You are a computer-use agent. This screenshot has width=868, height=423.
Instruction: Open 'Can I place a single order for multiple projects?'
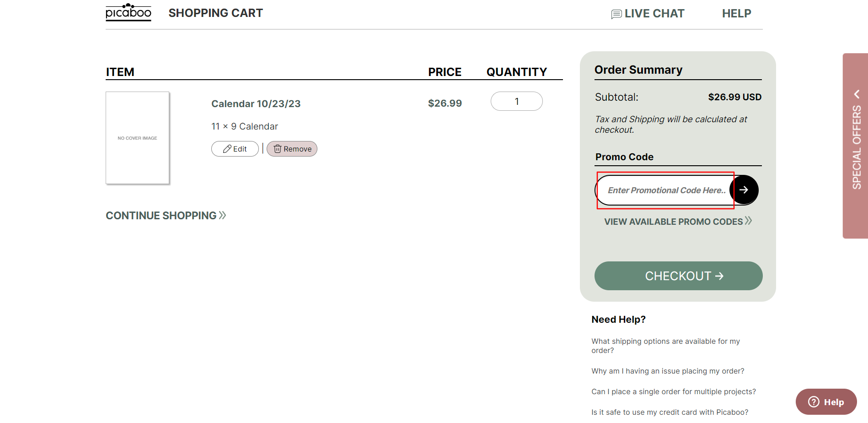673,391
